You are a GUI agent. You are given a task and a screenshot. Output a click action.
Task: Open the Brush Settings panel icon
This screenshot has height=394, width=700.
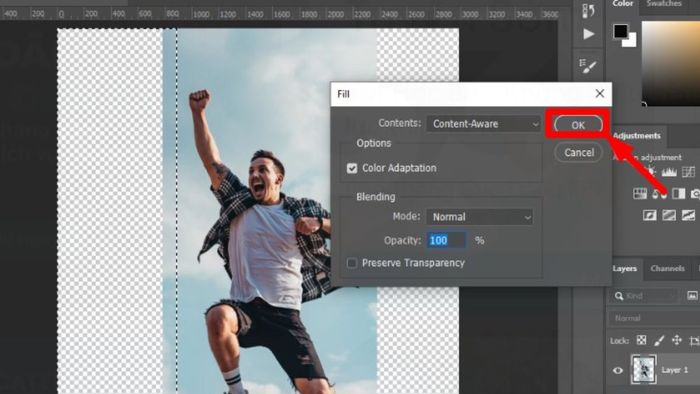click(588, 66)
